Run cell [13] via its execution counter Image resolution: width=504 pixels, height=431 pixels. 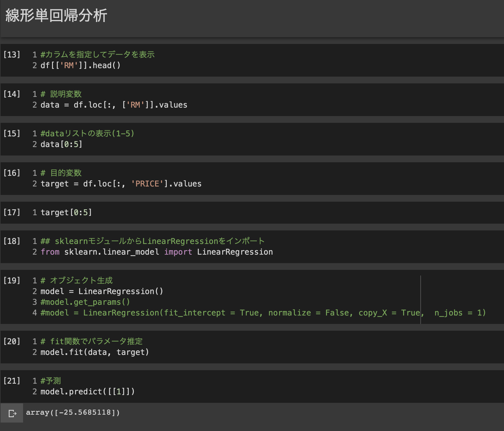point(12,54)
